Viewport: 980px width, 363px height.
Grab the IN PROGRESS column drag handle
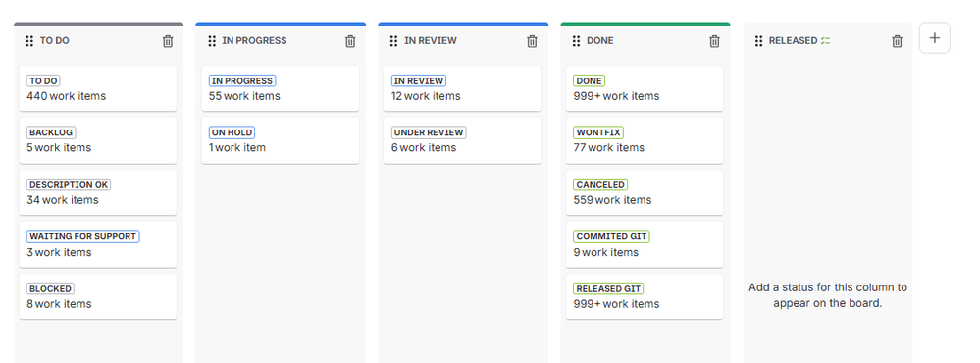click(x=212, y=41)
